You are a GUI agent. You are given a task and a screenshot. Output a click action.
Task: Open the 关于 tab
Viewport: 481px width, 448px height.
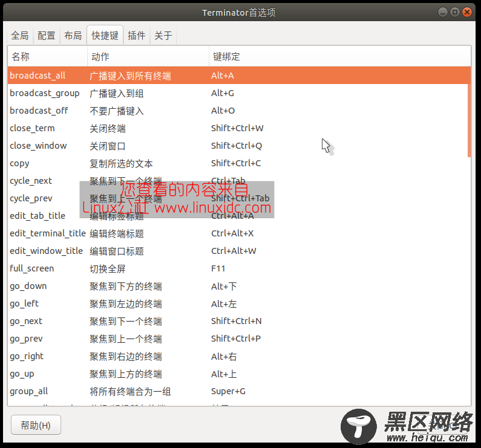163,36
